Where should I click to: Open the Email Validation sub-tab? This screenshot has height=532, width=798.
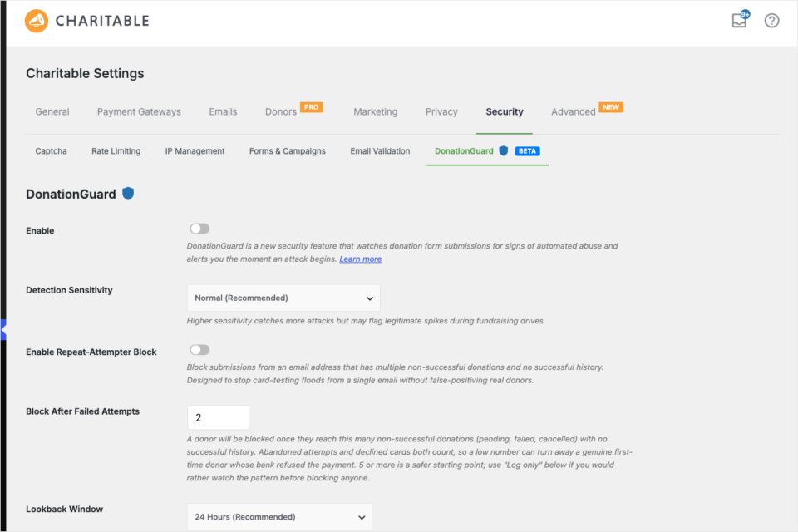pyautogui.click(x=380, y=151)
